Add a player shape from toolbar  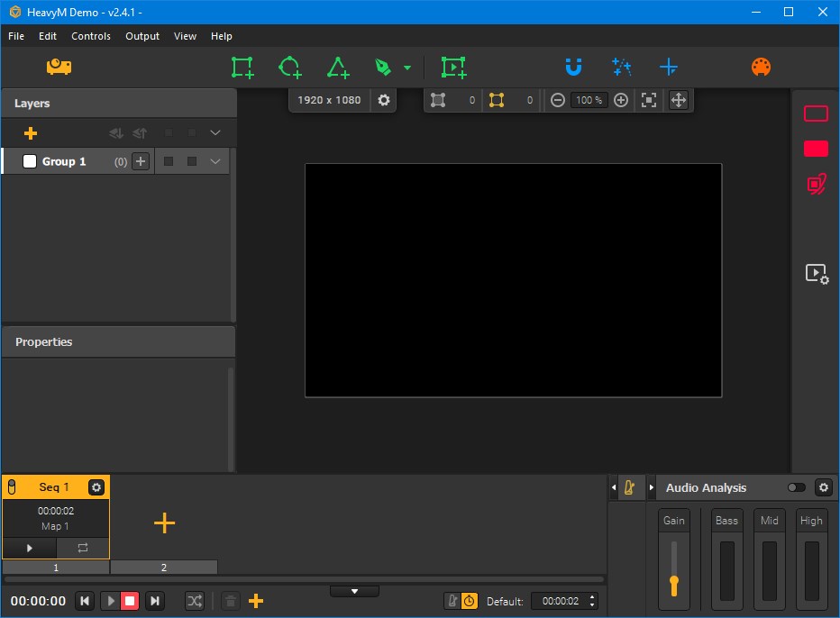(x=453, y=68)
